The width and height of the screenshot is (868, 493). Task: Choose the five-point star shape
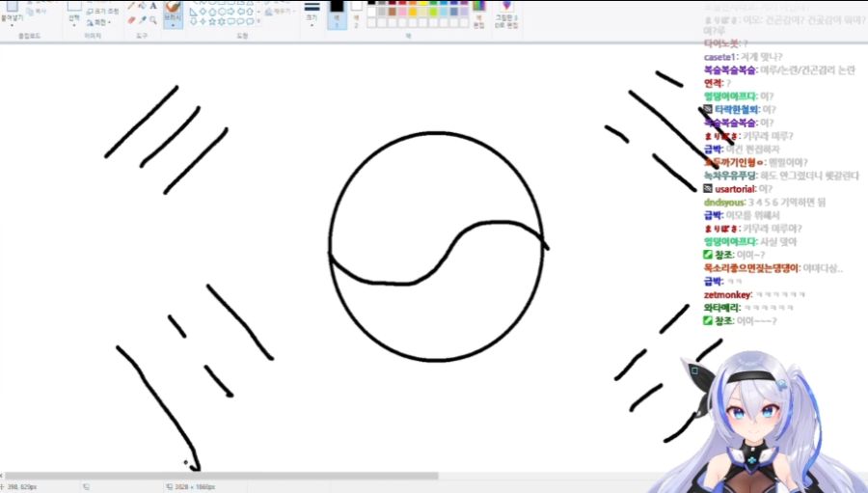point(212,21)
